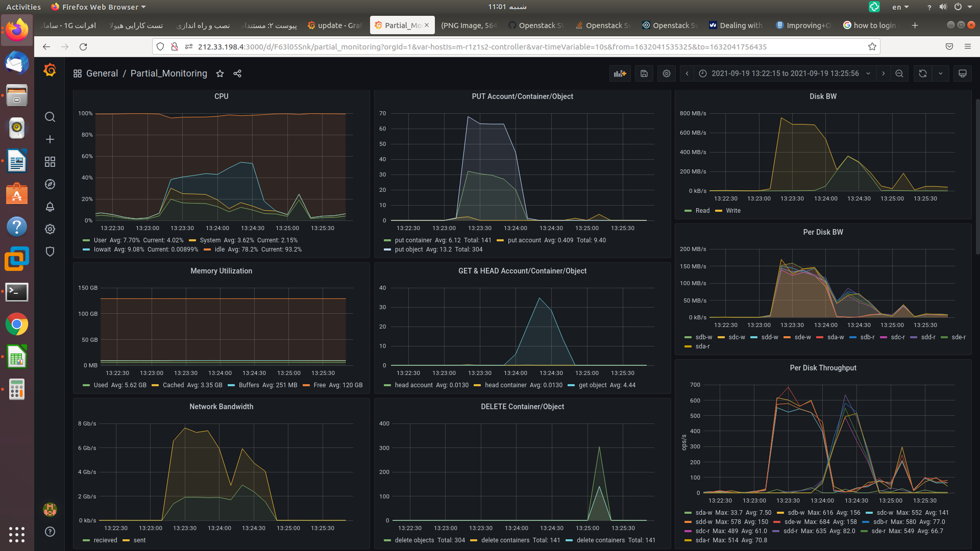Expand refresh interval dropdown arrow
The image size is (980, 551).
941,73
